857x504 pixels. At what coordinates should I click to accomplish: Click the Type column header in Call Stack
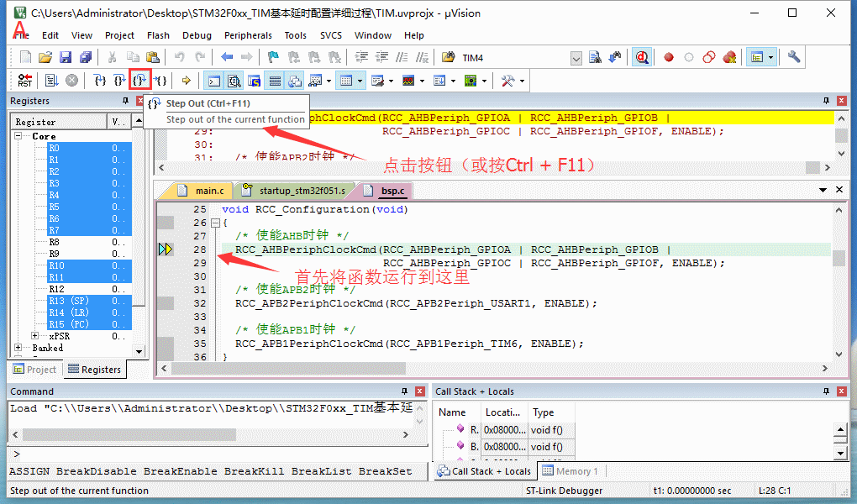click(551, 412)
